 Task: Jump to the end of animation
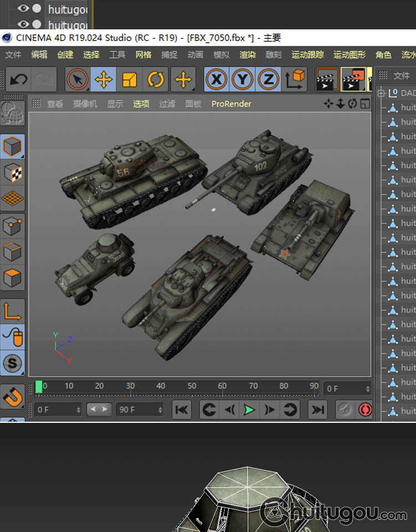[x=317, y=410]
